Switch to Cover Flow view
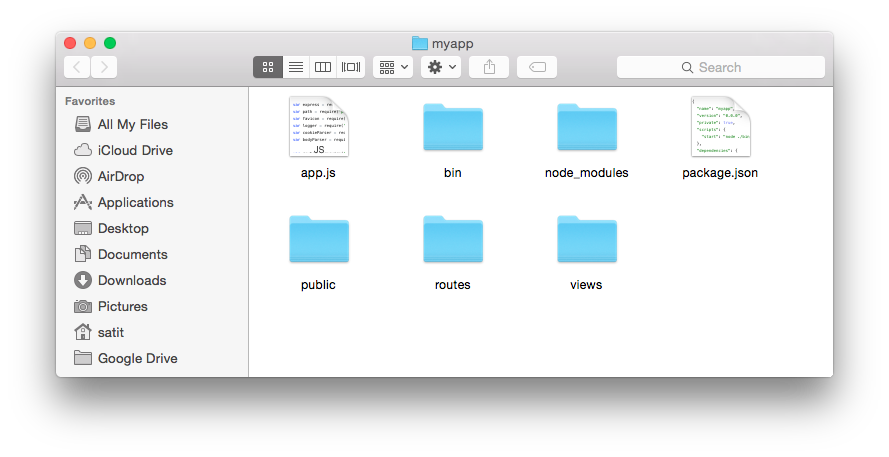The width and height of the screenshot is (889, 457). (351, 67)
